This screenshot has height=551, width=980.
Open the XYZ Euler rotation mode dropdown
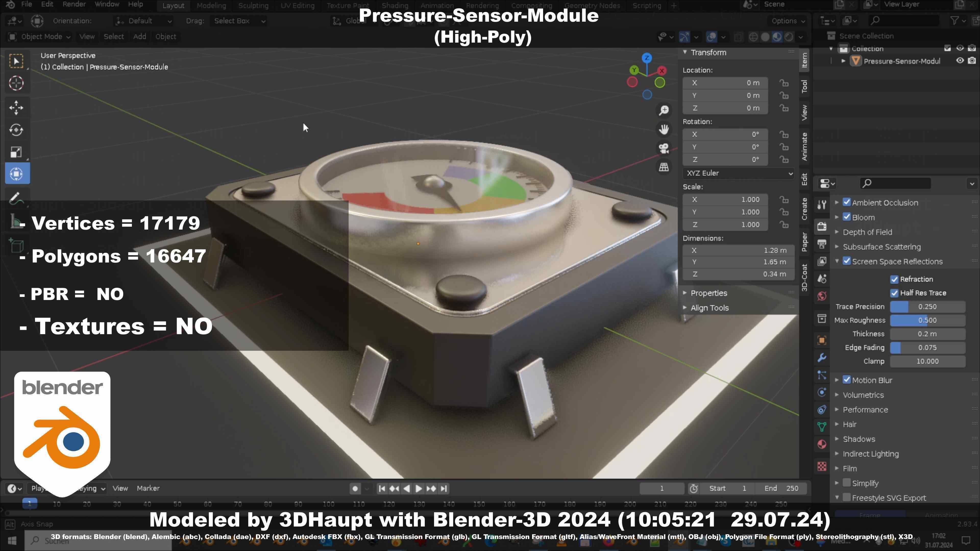738,173
